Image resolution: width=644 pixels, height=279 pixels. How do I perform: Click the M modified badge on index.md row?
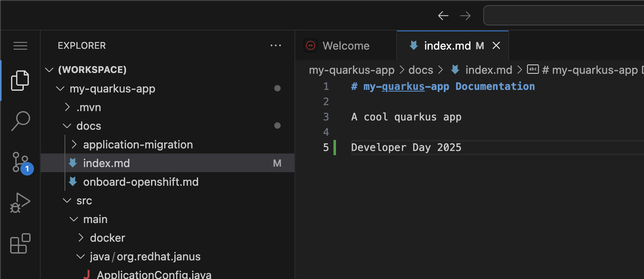(277, 163)
